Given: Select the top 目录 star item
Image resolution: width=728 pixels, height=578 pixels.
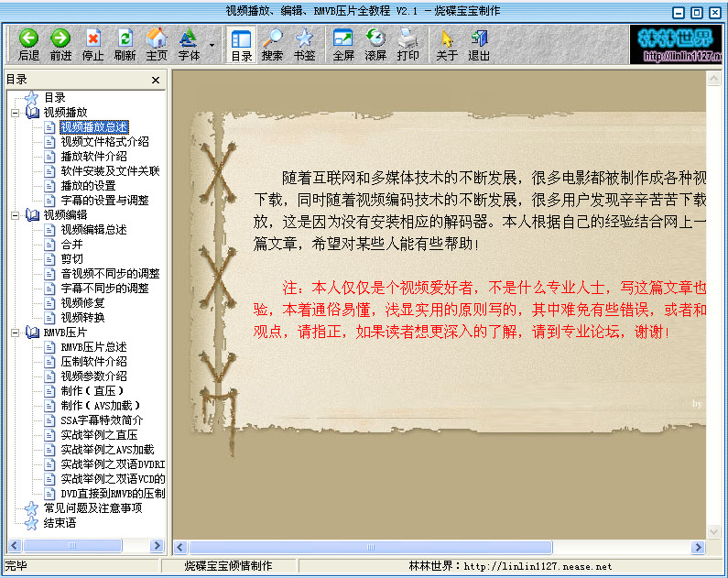Looking at the screenshot, I should 54,97.
